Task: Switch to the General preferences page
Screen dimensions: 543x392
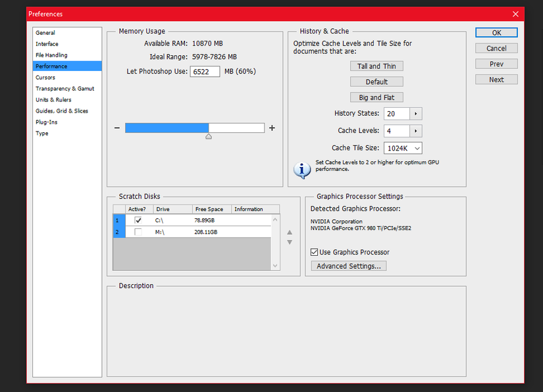Action: (x=46, y=32)
